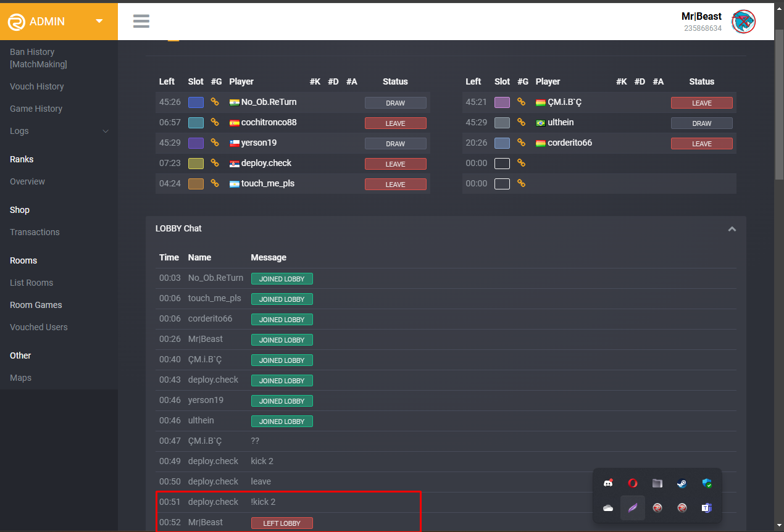Image resolution: width=784 pixels, height=532 pixels.
Task: Click JOINED LOBBY badge for Mr|Beast
Action: click(281, 340)
